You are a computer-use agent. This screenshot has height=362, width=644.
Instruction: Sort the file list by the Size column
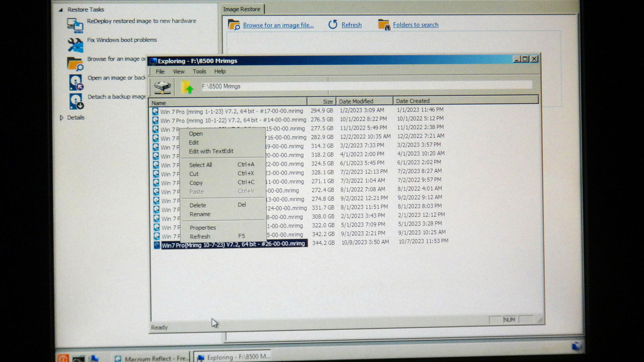(x=321, y=102)
